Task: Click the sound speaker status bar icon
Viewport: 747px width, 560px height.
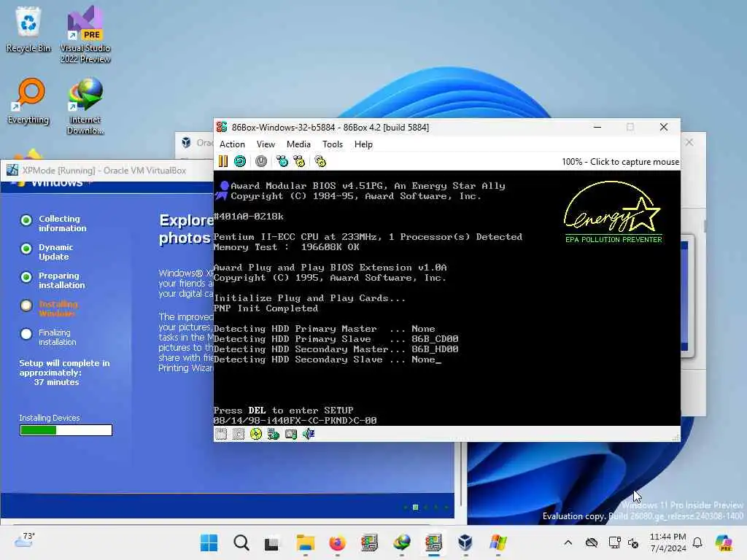Action: pos(309,434)
